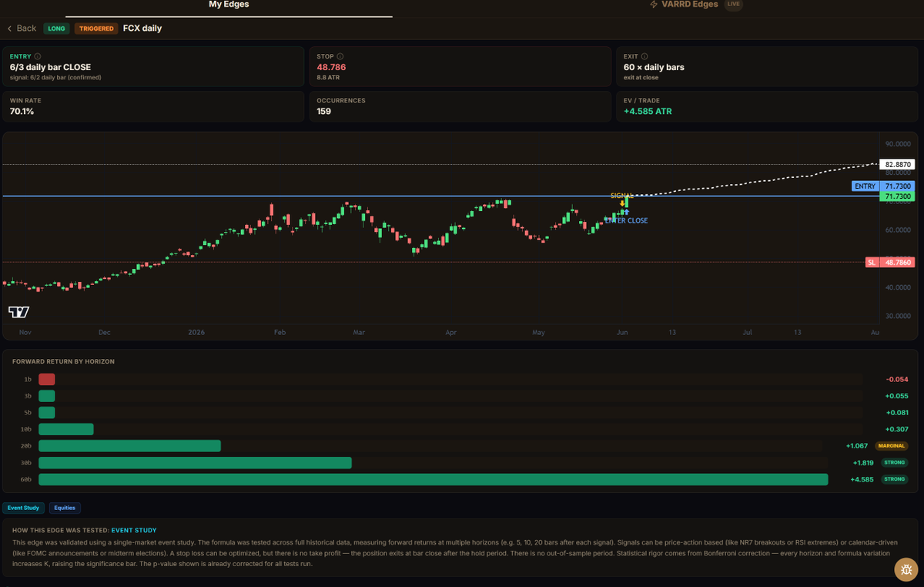Click the STRONG badge on 30b row
The height and width of the screenshot is (587, 924).
point(895,463)
